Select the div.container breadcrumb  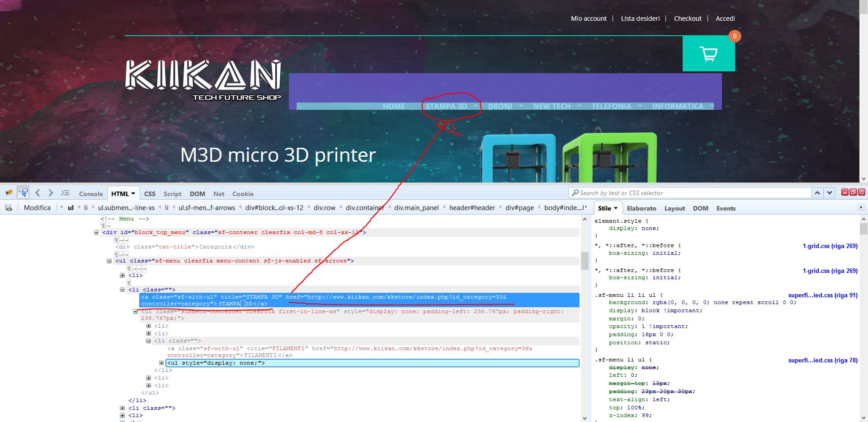(x=365, y=208)
